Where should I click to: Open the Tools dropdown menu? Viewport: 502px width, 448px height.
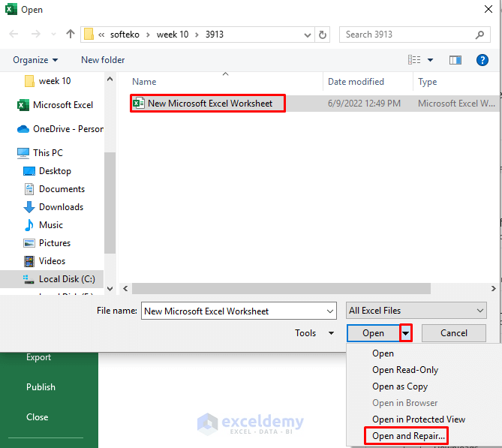click(314, 333)
